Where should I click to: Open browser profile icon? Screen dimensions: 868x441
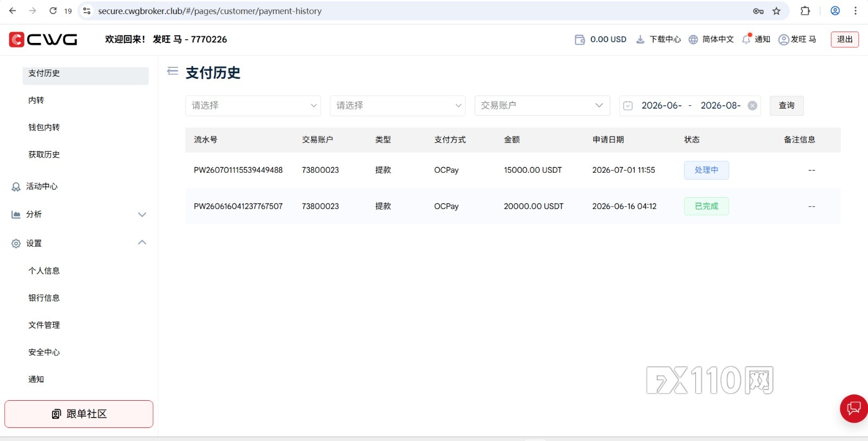(x=835, y=11)
